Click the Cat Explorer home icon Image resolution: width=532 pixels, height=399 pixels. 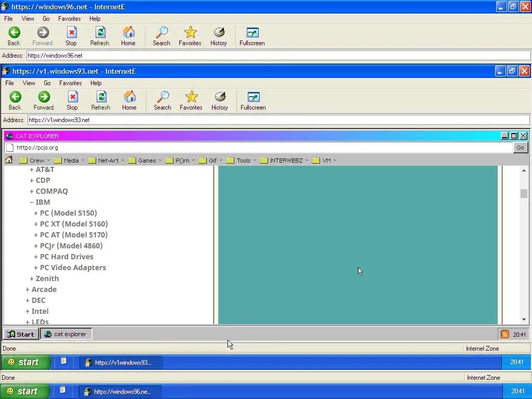point(9,160)
